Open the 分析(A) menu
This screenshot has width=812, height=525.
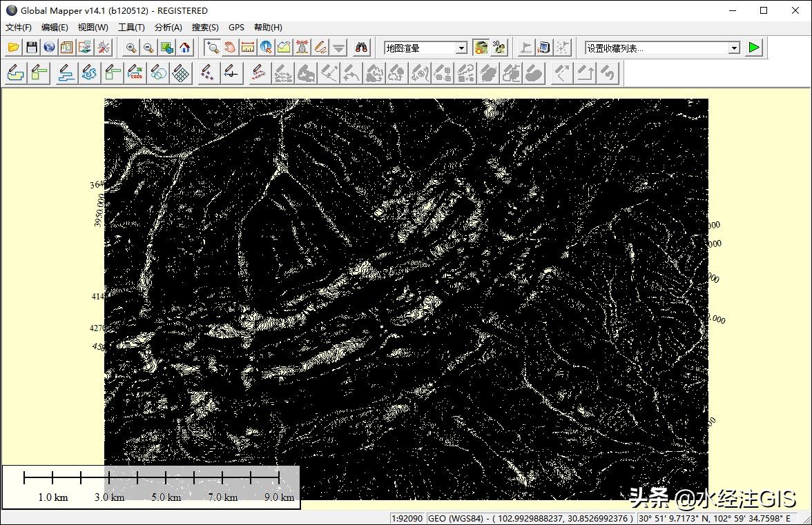click(x=168, y=28)
